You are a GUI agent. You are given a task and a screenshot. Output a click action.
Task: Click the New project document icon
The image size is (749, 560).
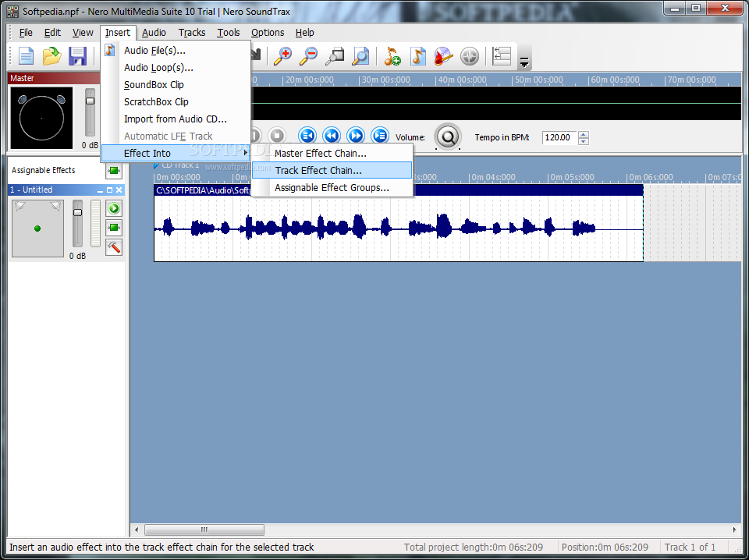click(x=27, y=56)
